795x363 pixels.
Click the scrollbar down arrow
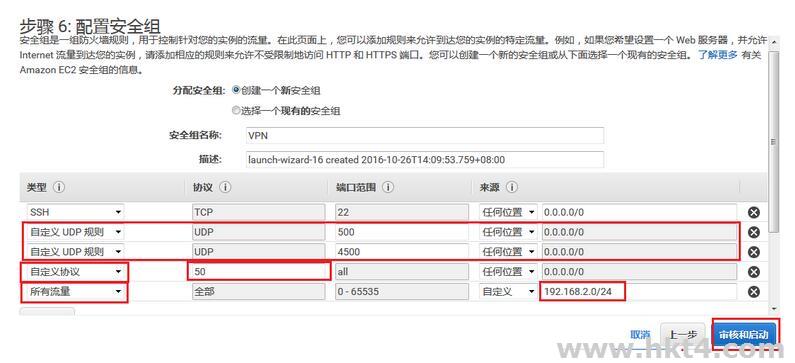click(x=773, y=309)
